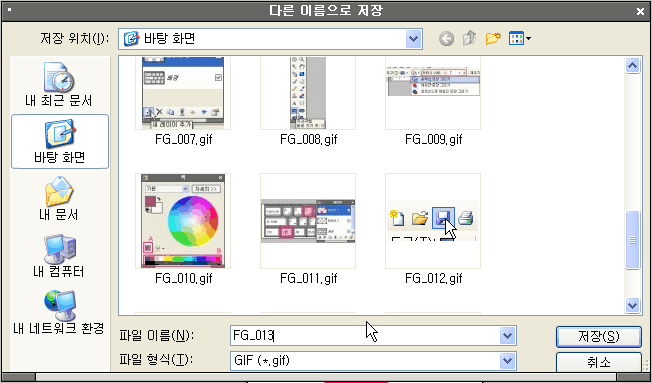Go back with the green back arrow icon
652x383 pixels.
pos(446,39)
